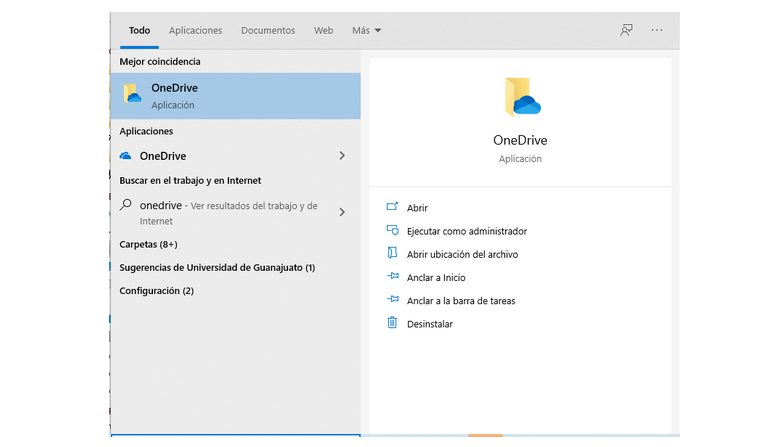Viewport: 769px width, 447px height.
Task: Expand the Carpetas (8+) section
Action: pos(148,244)
